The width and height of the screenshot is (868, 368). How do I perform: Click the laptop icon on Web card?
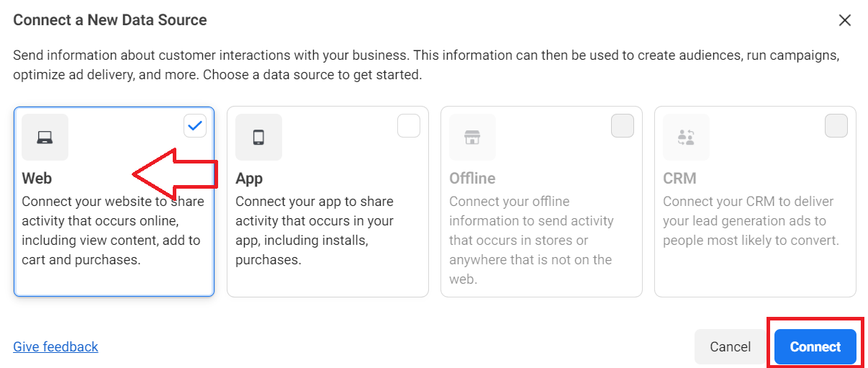coord(45,137)
